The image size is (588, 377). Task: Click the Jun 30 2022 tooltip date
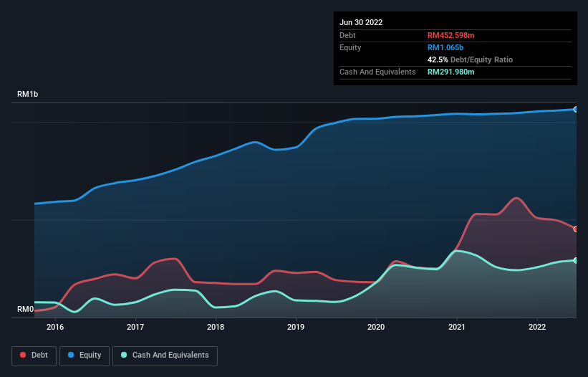pos(361,22)
